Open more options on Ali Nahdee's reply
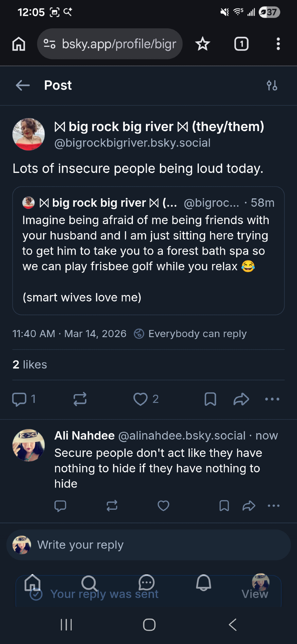Image resolution: width=297 pixels, height=644 pixels. point(274,506)
